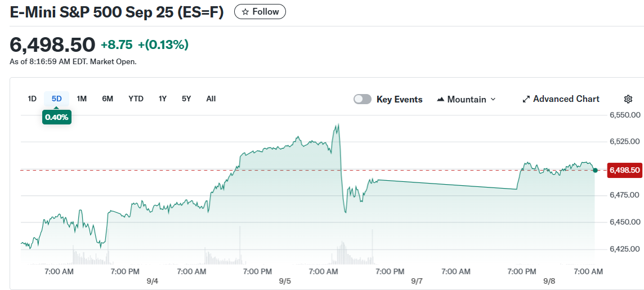
Task: Toggle the Key Events switch
Action: point(363,99)
